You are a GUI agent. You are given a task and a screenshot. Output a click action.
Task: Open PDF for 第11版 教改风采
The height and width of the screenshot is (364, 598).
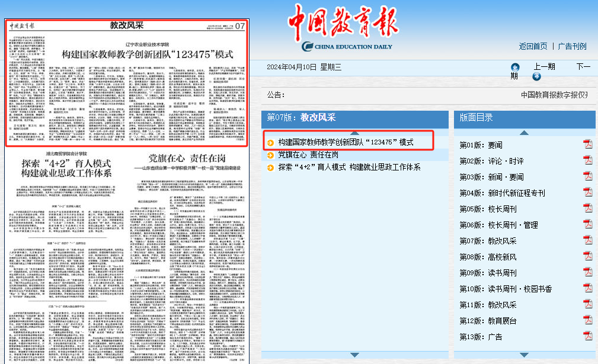coord(587,305)
